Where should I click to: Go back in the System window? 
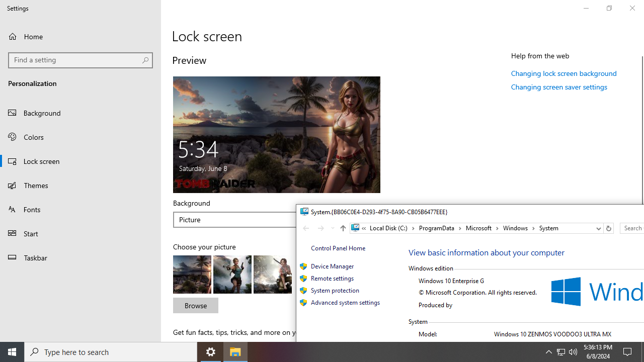(306, 228)
